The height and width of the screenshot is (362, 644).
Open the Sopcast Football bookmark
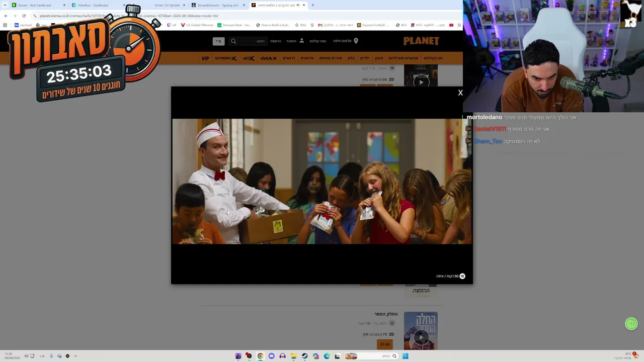373,25
